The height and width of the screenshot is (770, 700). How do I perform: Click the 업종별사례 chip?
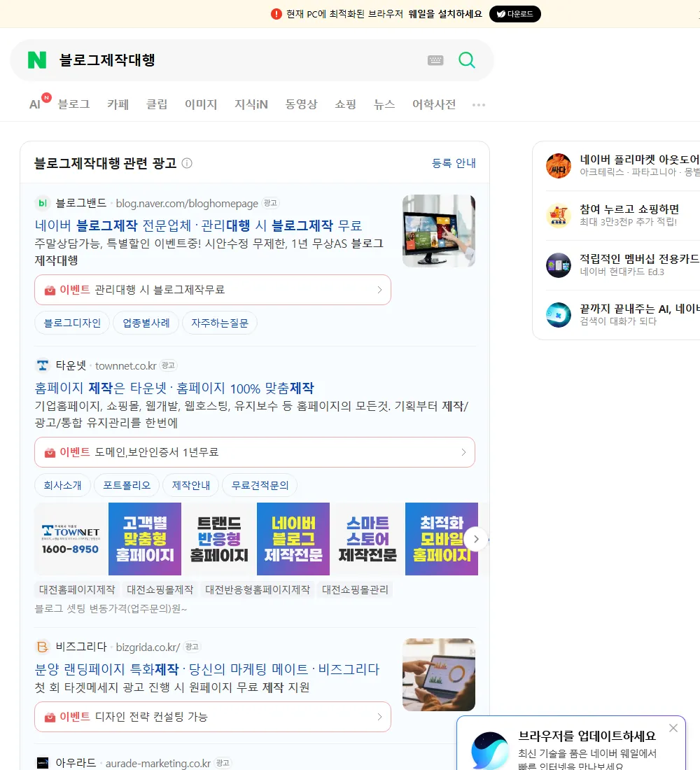[x=146, y=323]
